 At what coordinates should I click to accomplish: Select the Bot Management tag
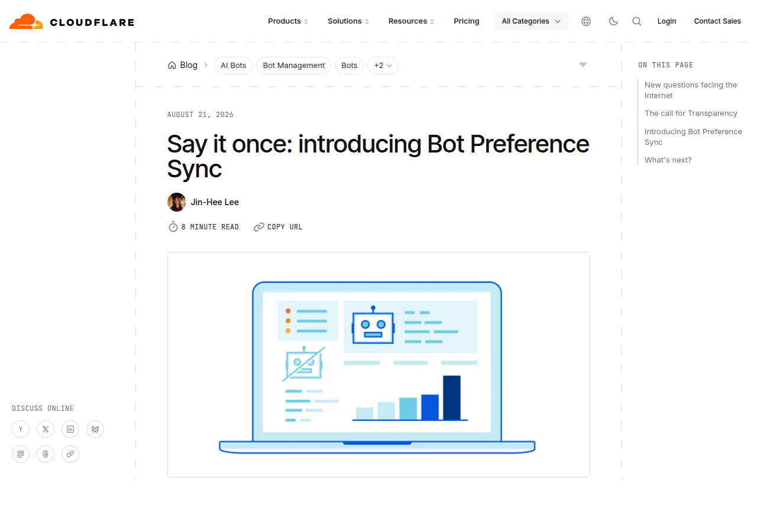click(x=293, y=66)
